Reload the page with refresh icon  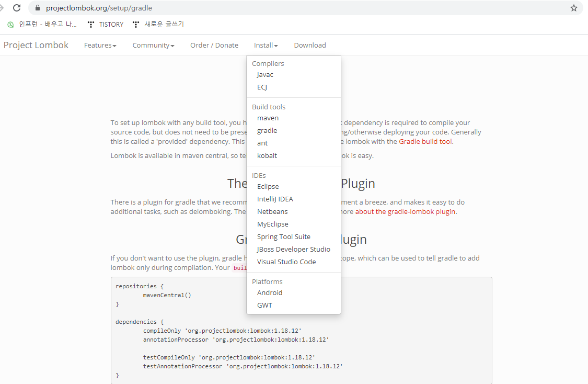pyautogui.click(x=17, y=8)
